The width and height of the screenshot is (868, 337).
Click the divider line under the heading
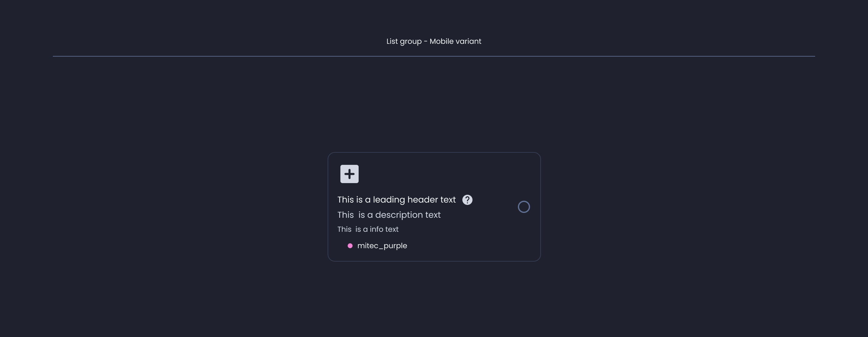point(434,56)
